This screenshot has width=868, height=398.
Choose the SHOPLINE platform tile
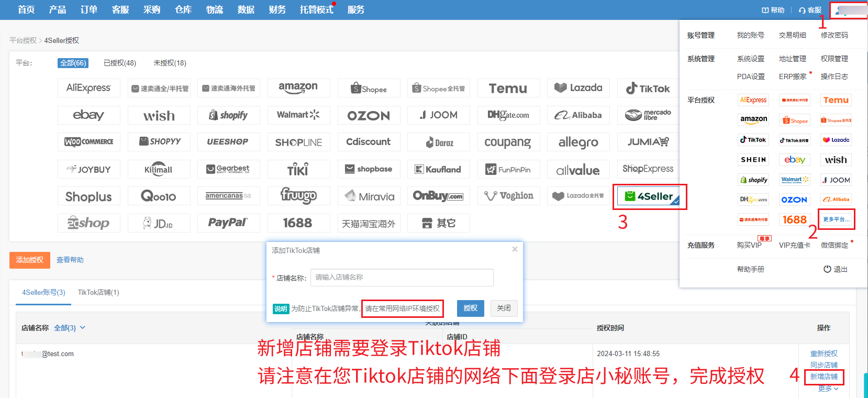tap(298, 142)
